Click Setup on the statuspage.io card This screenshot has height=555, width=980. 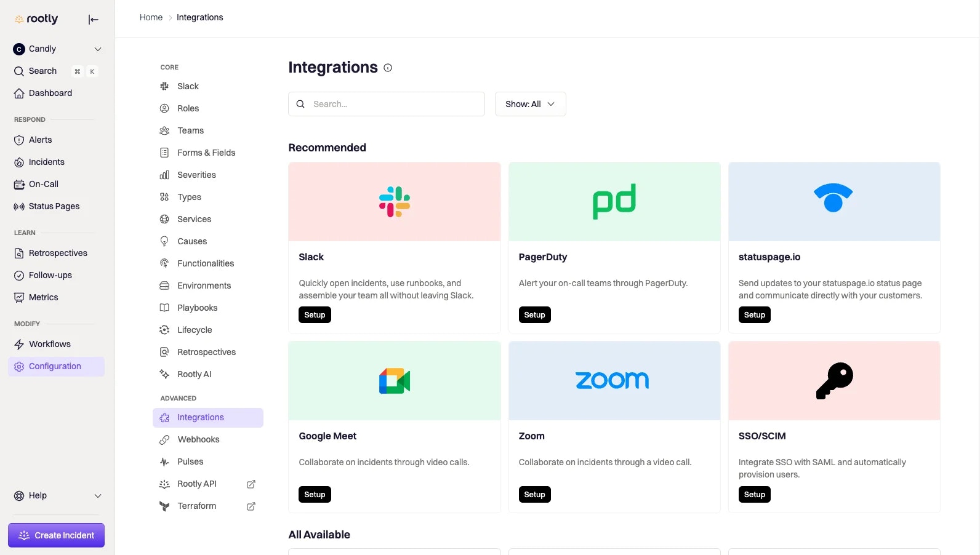(x=754, y=315)
